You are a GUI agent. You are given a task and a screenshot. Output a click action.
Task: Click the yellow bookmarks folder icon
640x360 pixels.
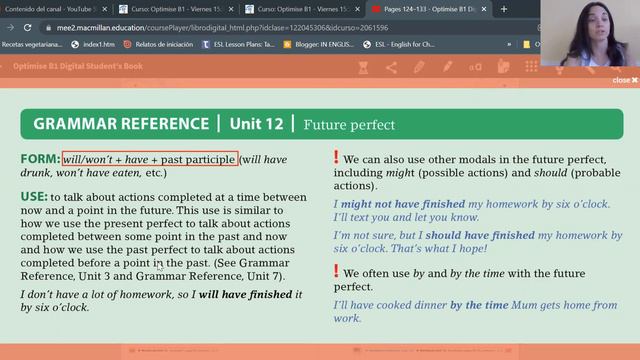[x=527, y=44]
